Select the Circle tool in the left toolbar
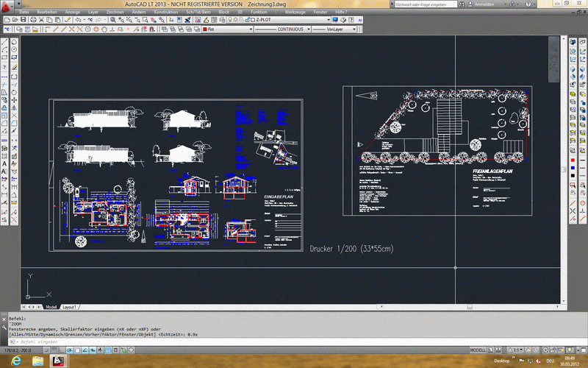 (x=14, y=49)
